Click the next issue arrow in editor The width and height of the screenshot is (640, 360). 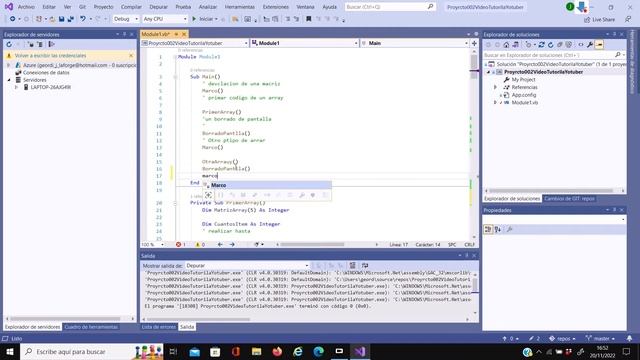[x=232, y=244]
